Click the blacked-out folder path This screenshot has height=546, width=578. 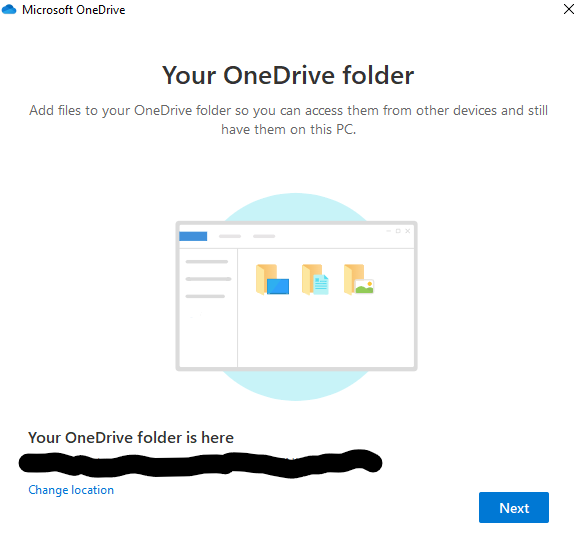tap(200, 463)
